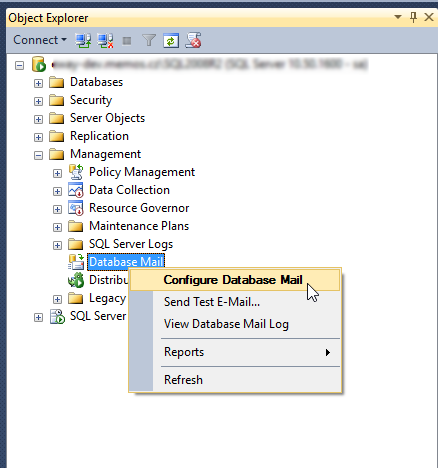Viewport: 438px width, 468px height.
Task: Expand the Policy Management node
Action: [x=57, y=173]
